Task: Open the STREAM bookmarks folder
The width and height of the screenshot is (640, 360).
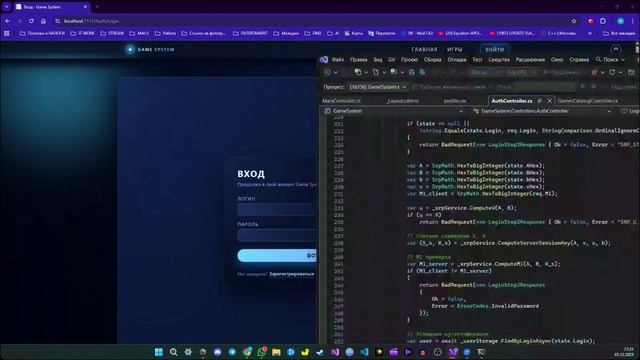Action: pos(112,33)
